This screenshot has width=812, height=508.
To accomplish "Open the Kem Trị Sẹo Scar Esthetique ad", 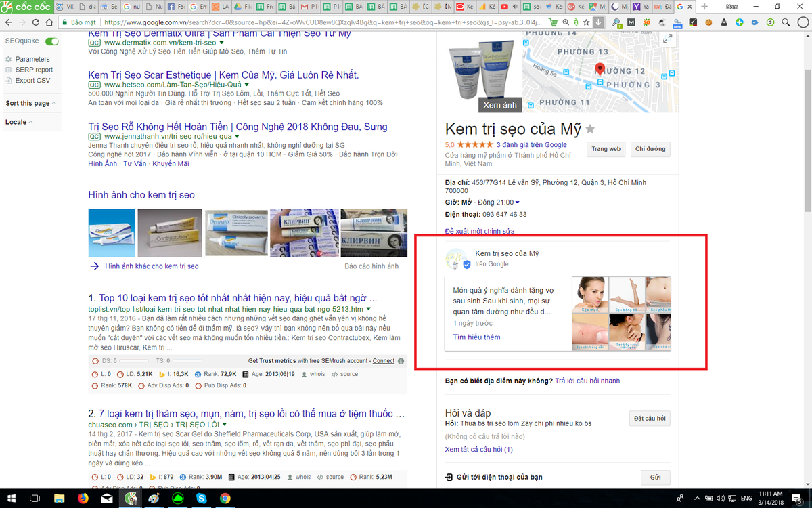I will (223, 75).
